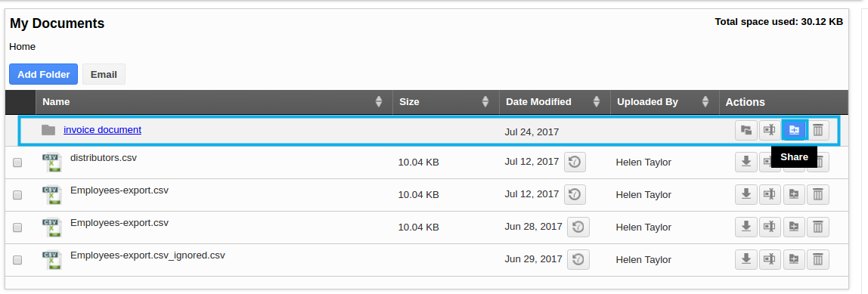Go to Home breadcrumb
This screenshot has height=294, width=868.
click(23, 47)
